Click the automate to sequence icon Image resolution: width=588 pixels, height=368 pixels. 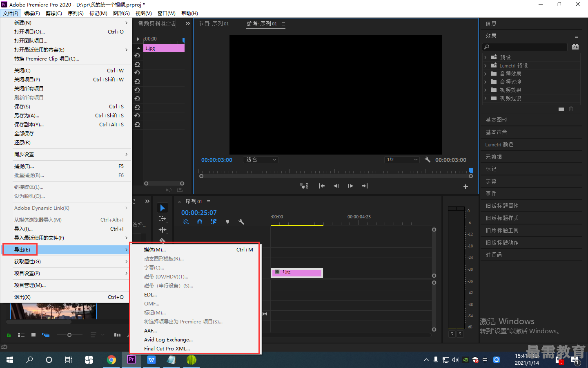[x=117, y=335]
